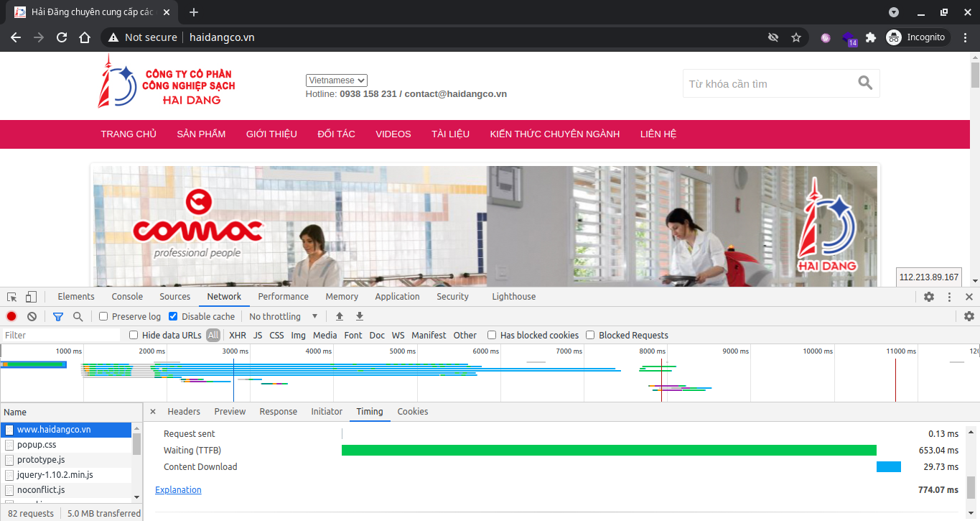Open the Security tab
The image size is (980, 521).
click(452, 297)
